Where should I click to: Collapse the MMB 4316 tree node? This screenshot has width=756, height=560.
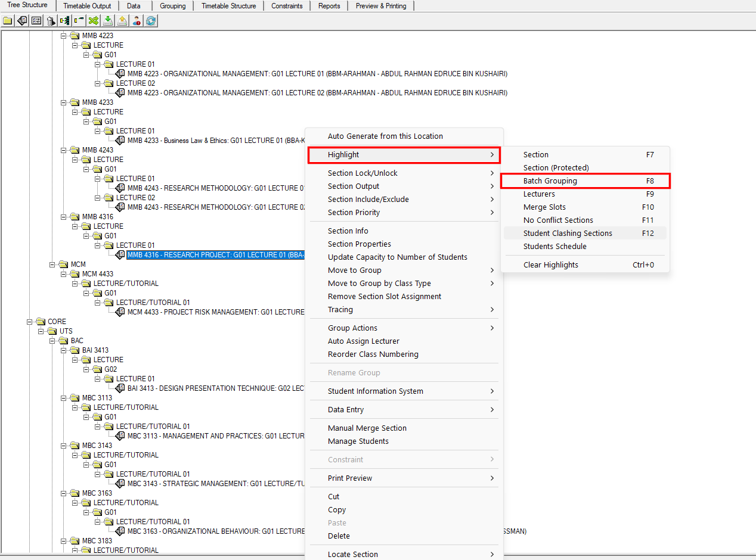pos(64,217)
